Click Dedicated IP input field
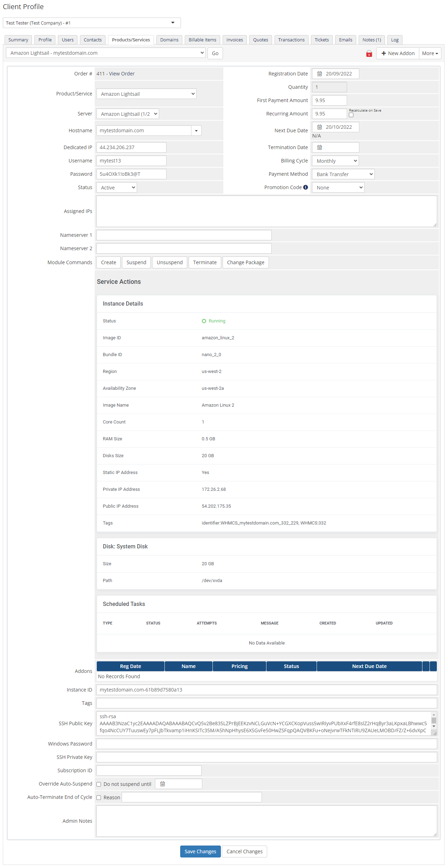Screen dimensions: 447x868 tap(131, 147)
